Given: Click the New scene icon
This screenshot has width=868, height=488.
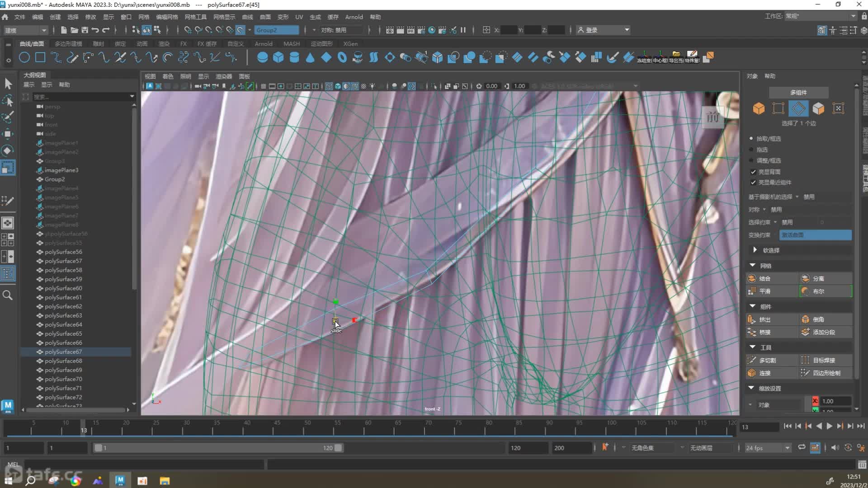Looking at the screenshot, I should (64, 30).
